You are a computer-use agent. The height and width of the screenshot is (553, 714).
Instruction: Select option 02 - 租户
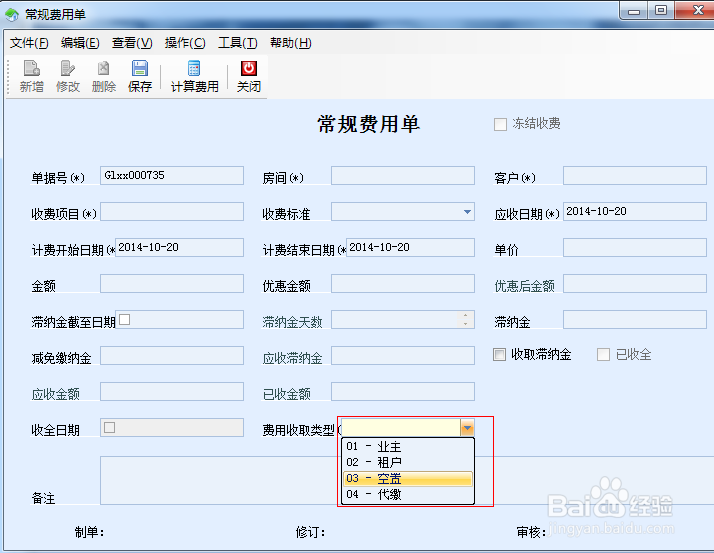click(x=408, y=462)
